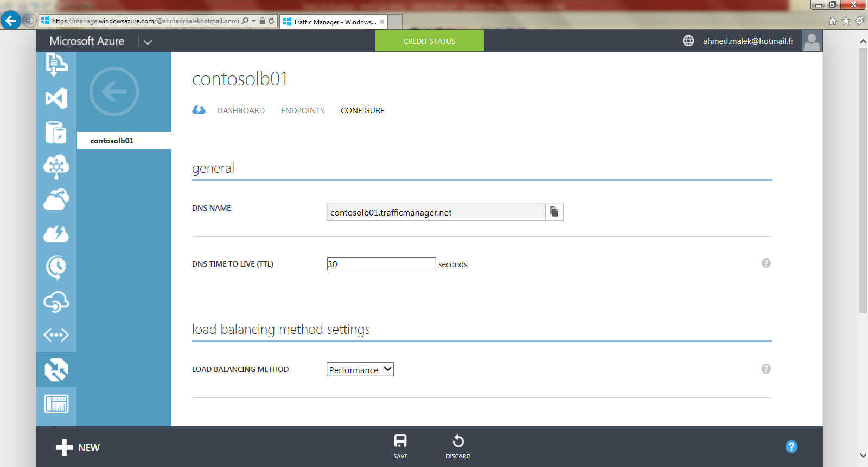The image size is (868, 467).
Task: Open the Management Services sidebar icon
Action: (56, 403)
